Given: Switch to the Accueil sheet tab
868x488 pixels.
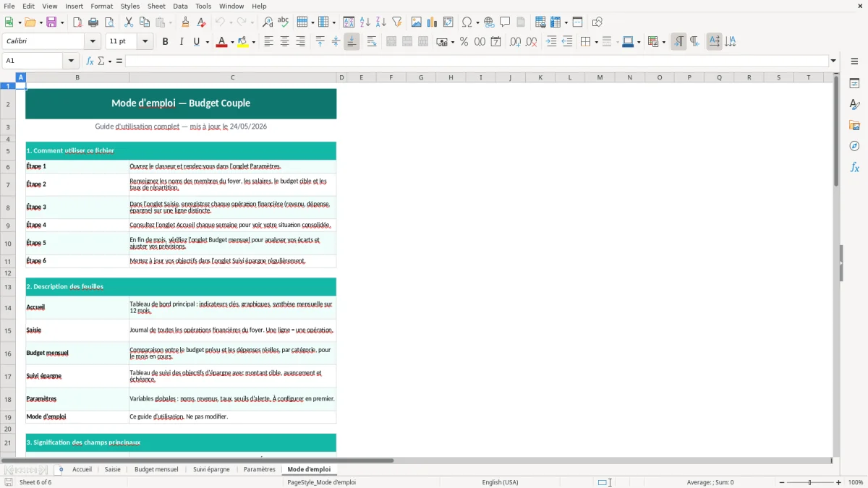Looking at the screenshot, I should 82,469.
